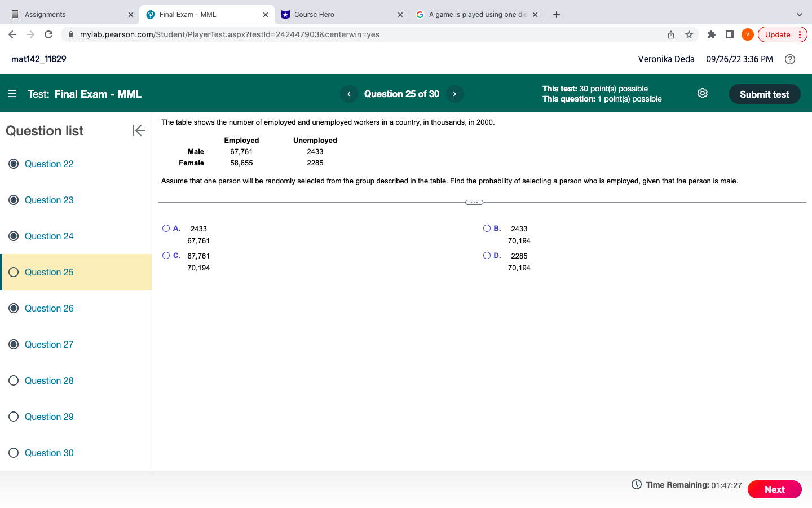Select answer A radio button
The width and height of the screenshot is (812, 508).
(x=166, y=229)
